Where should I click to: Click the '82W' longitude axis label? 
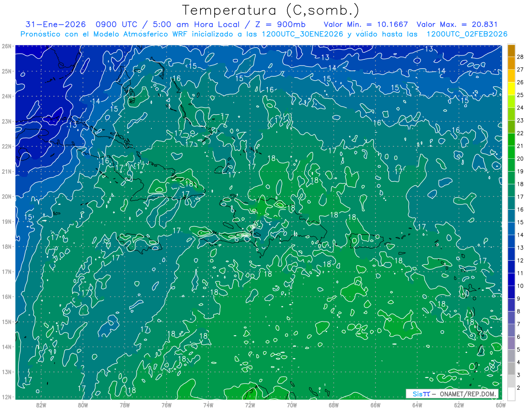(x=41, y=405)
